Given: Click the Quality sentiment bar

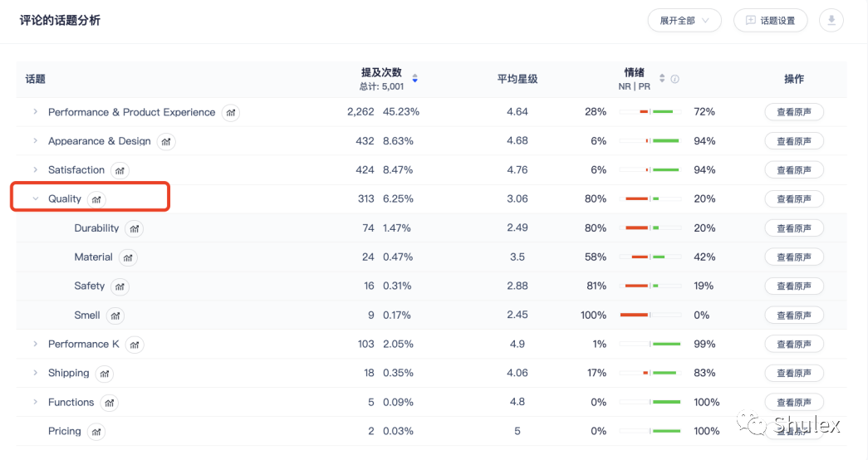Looking at the screenshot, I should point(650,198).
